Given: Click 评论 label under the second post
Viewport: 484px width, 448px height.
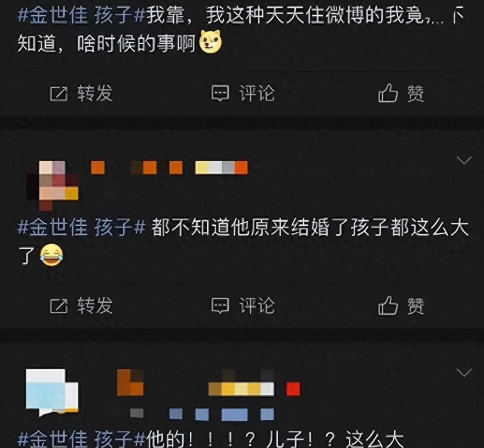Looking at the screenshot, I should (x=257, y=306).
